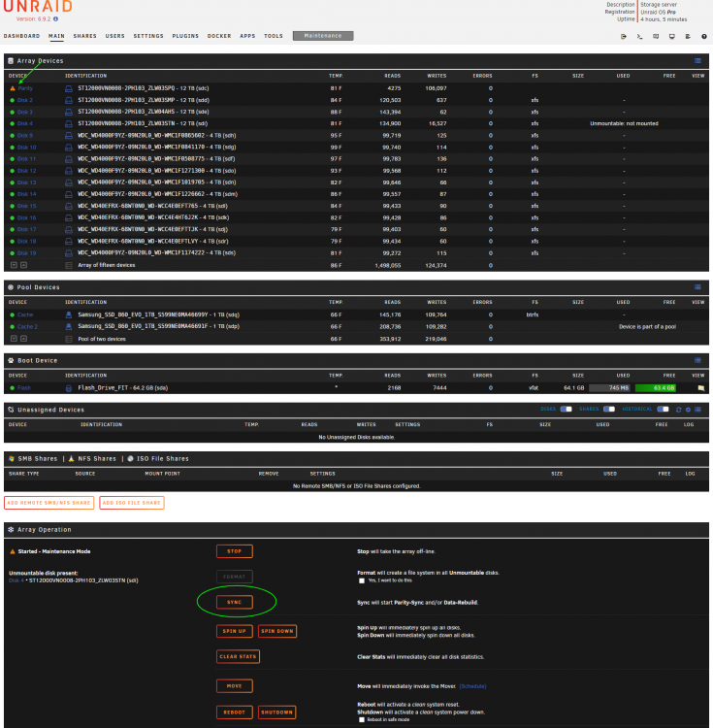This screenshot has height=728, width=713.
Task: Click Add ISO File Share button
Action: point(132,503)
